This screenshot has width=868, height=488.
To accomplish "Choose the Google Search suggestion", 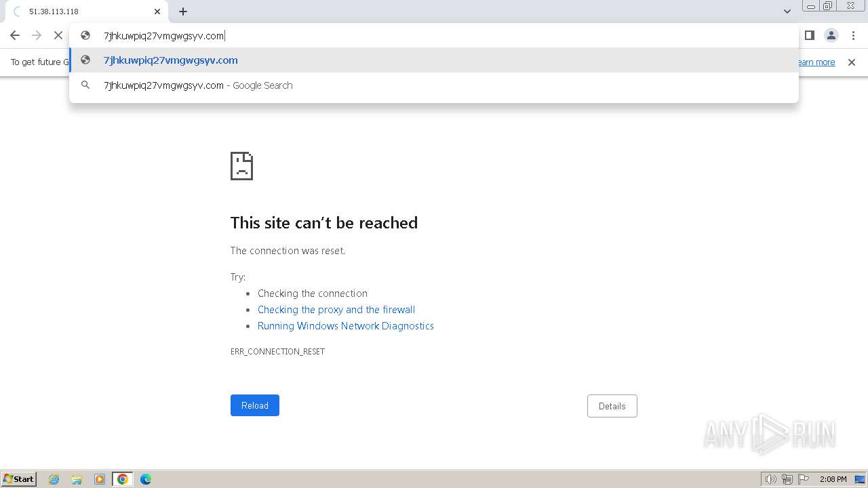I will 434,85.
